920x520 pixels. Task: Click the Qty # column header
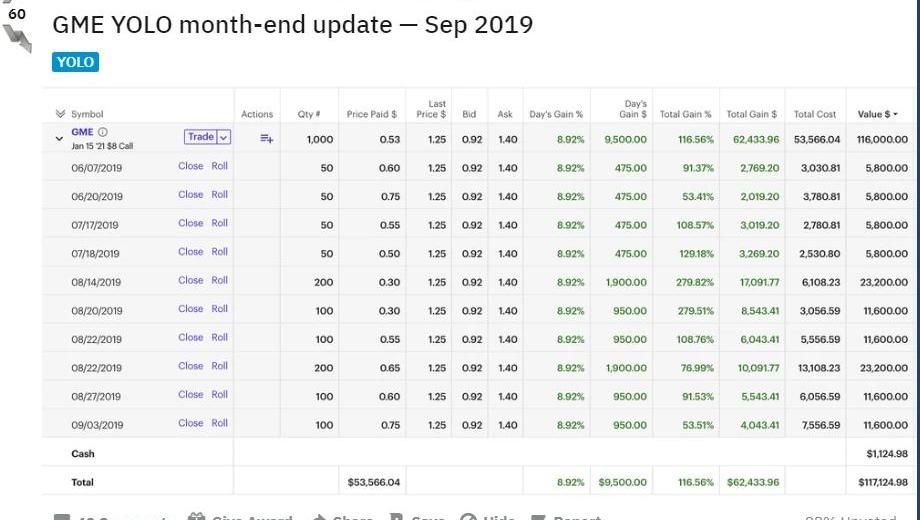pos(308,114)
